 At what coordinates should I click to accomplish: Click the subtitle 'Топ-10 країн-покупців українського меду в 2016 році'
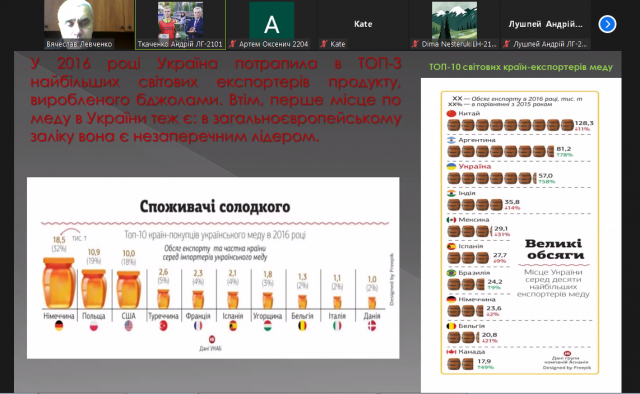click(215, 235)
